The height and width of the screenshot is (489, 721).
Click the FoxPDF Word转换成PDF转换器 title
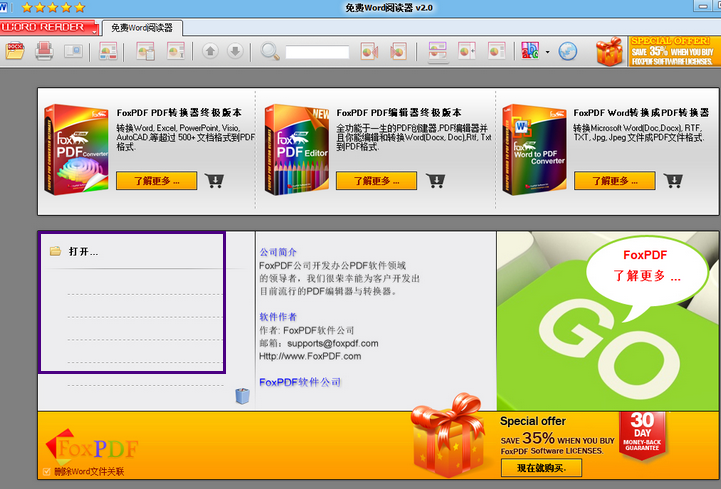tap(641, 113)
